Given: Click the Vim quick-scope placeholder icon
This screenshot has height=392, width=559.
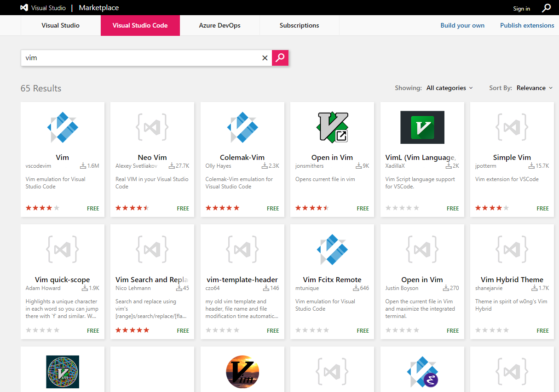Looking at the screenshot, I should (63, 250).
